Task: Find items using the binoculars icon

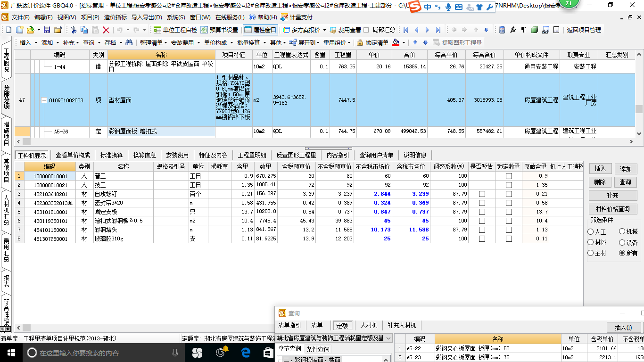Action: 129,42
